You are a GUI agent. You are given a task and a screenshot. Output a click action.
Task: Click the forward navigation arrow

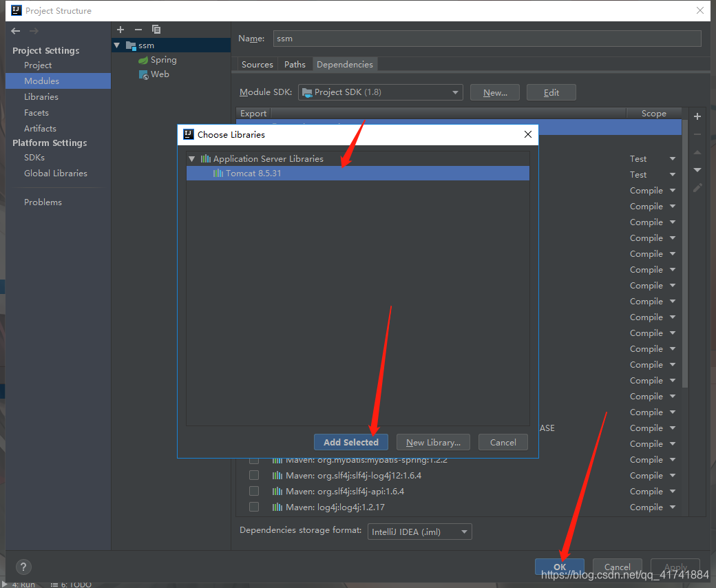click(x=34, y=31)
